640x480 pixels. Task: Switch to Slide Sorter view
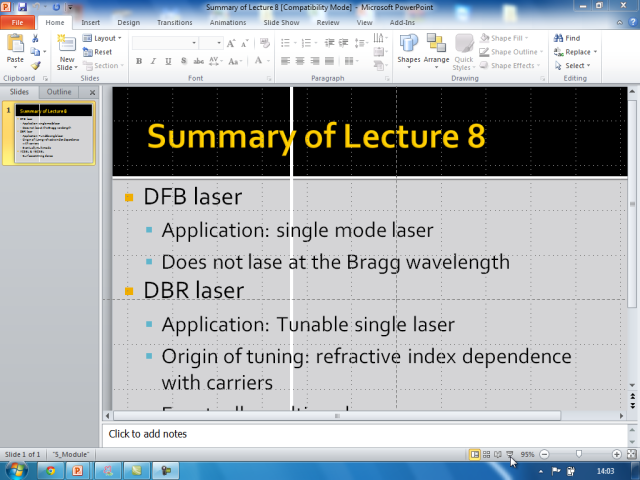coord(487,454)
